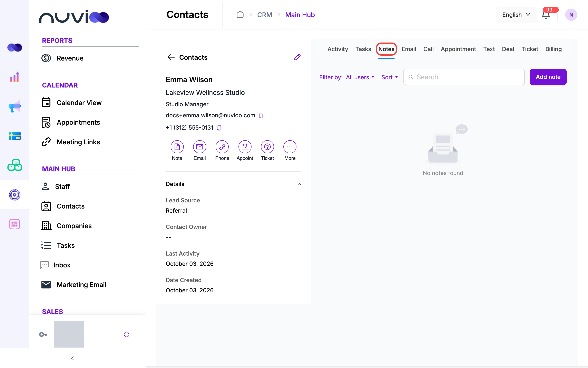Edit contact with the pencil icon
This screenshot has width=588, height=368.
tap(297, 57)
